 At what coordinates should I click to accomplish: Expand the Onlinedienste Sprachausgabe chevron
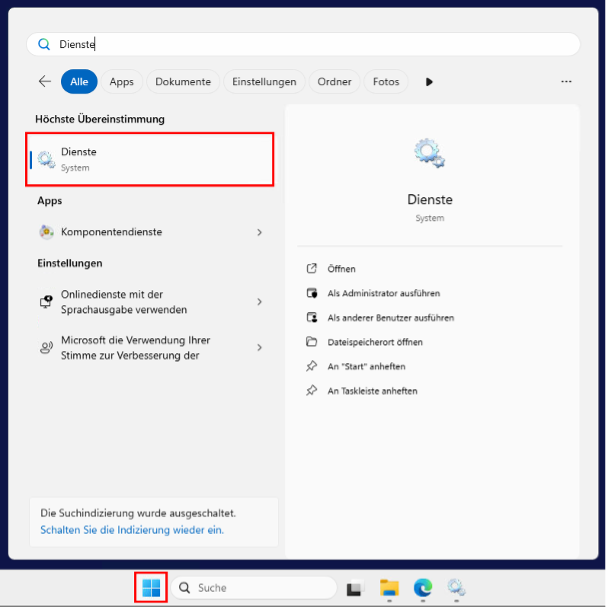[x=259, y=302]
